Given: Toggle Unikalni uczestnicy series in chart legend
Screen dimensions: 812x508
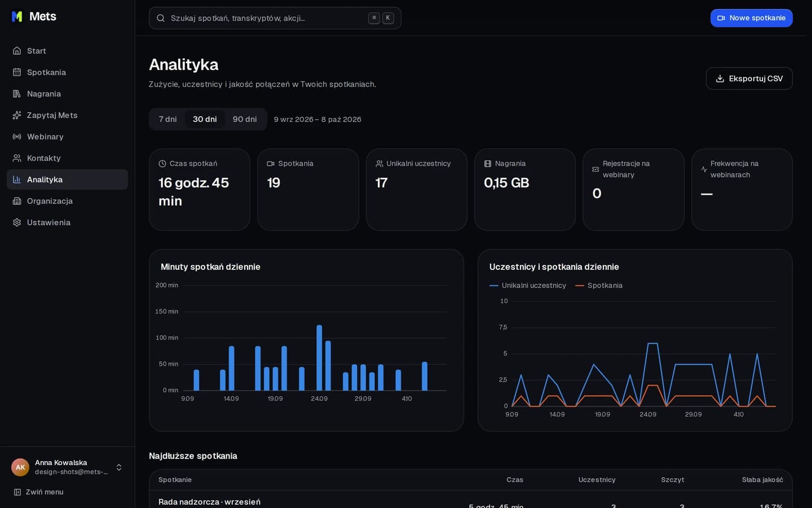Looking at the screenshot, I should point(528,286).
